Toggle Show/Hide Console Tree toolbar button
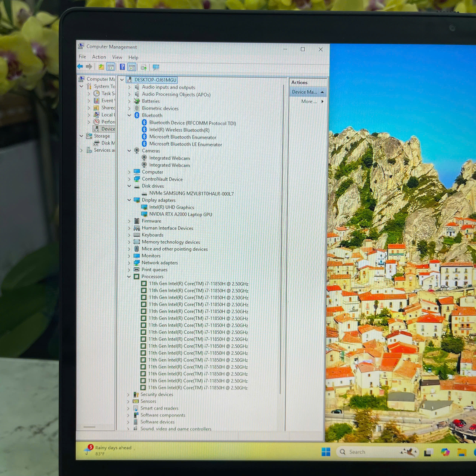The height and width of the screenshot is (476, 476). [x=111, y=67]
